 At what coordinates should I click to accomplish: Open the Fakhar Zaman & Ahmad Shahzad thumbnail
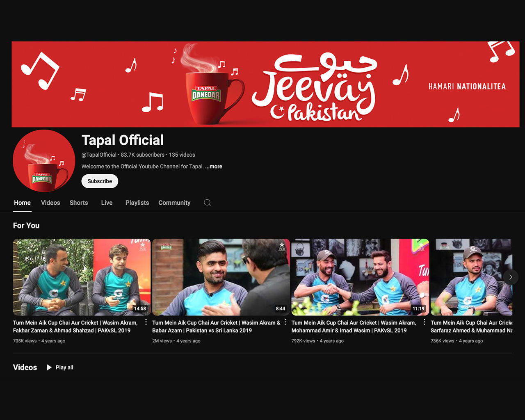(x=82, y=277)
